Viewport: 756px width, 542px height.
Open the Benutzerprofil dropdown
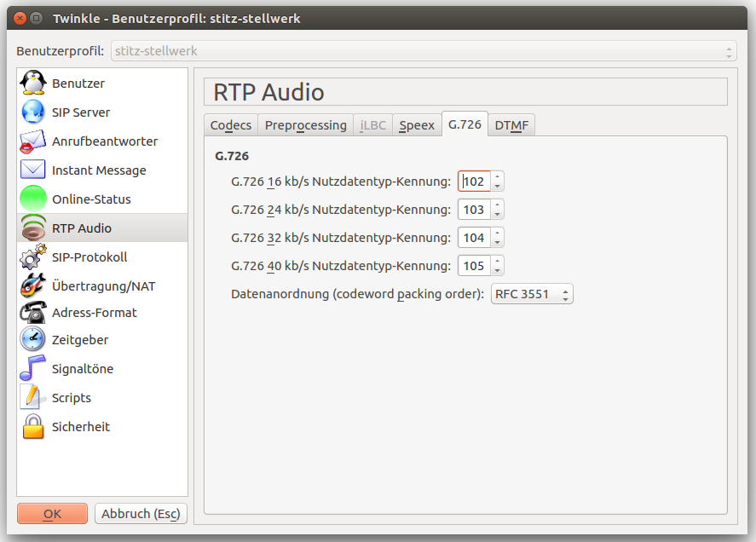tap(424, 50)
